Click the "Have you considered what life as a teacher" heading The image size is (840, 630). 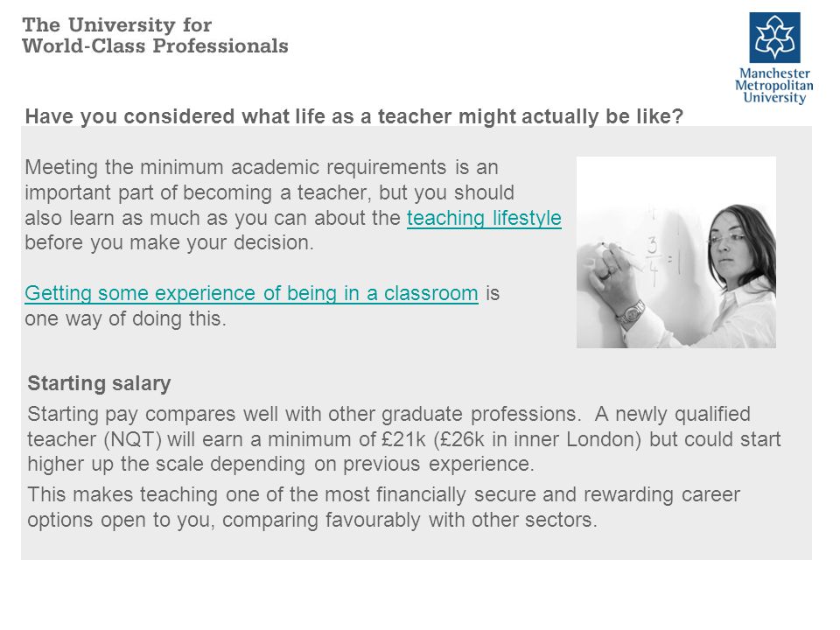point(354,116)
